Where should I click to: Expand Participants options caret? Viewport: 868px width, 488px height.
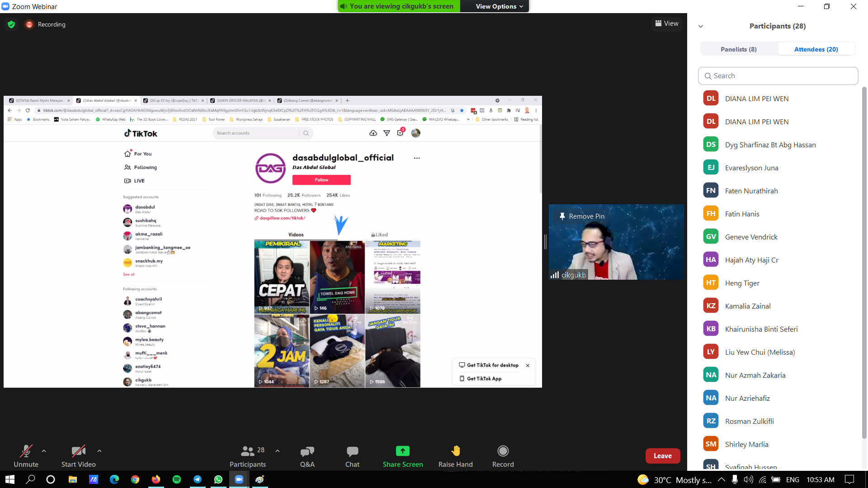coord(278,450)
